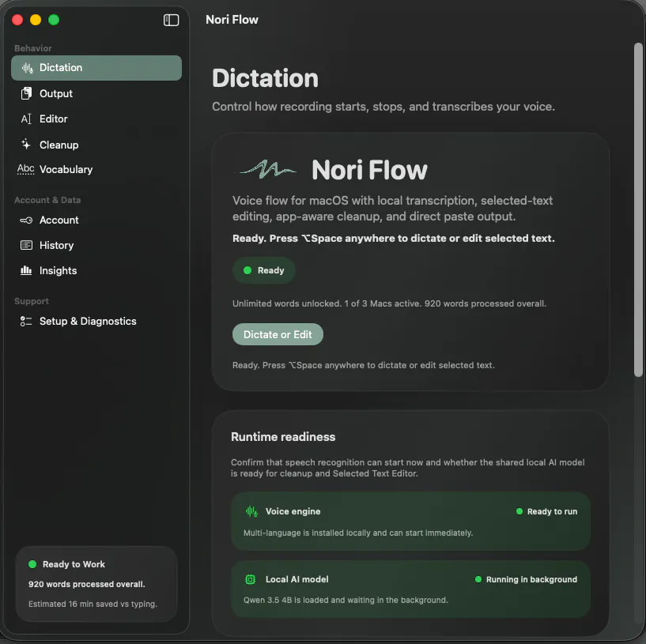Viewport: 646px width, 644px height.
Task: Click "Qwen 3.5 4B is loaded" description
Action: 346,600
